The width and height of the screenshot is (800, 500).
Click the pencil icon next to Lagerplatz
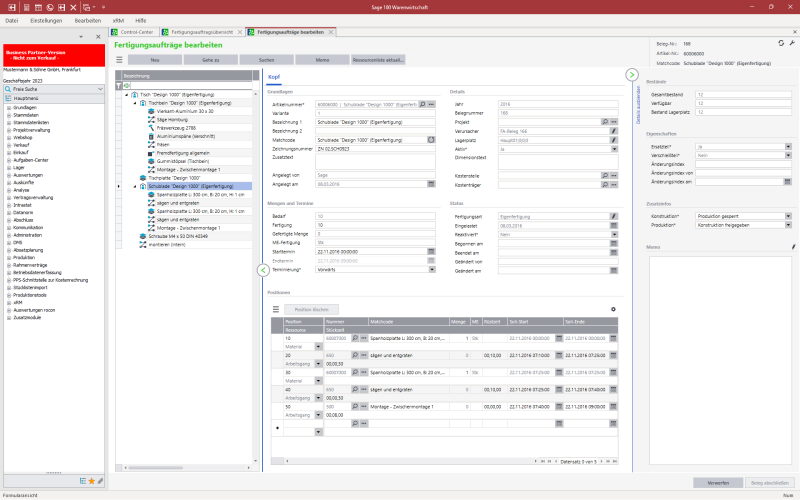614,140
